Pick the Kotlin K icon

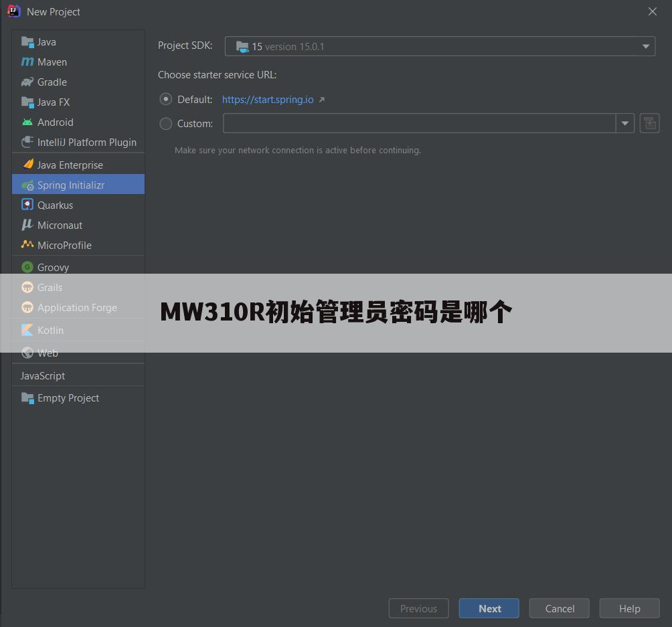point(27,330)
